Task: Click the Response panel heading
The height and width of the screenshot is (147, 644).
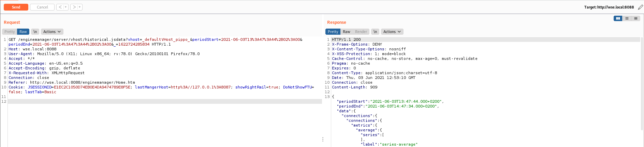Action: pos(337,22)
